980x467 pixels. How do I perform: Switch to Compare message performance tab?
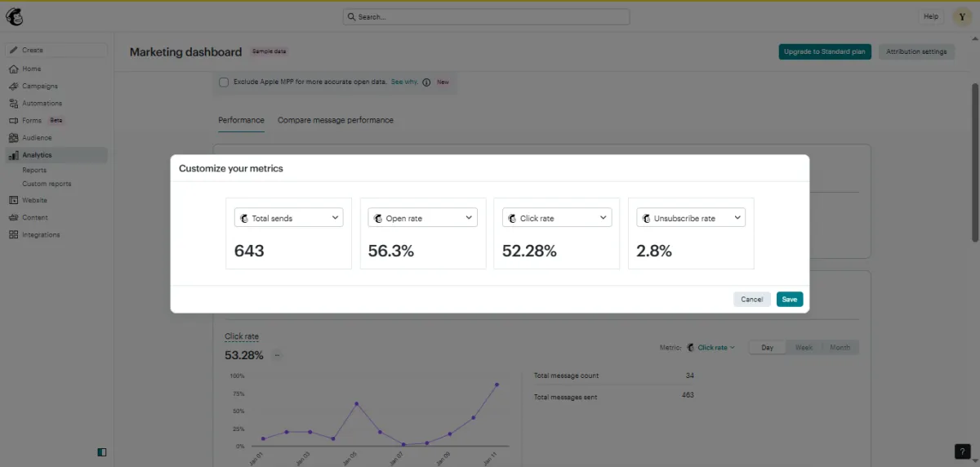[x=336, y=120]
